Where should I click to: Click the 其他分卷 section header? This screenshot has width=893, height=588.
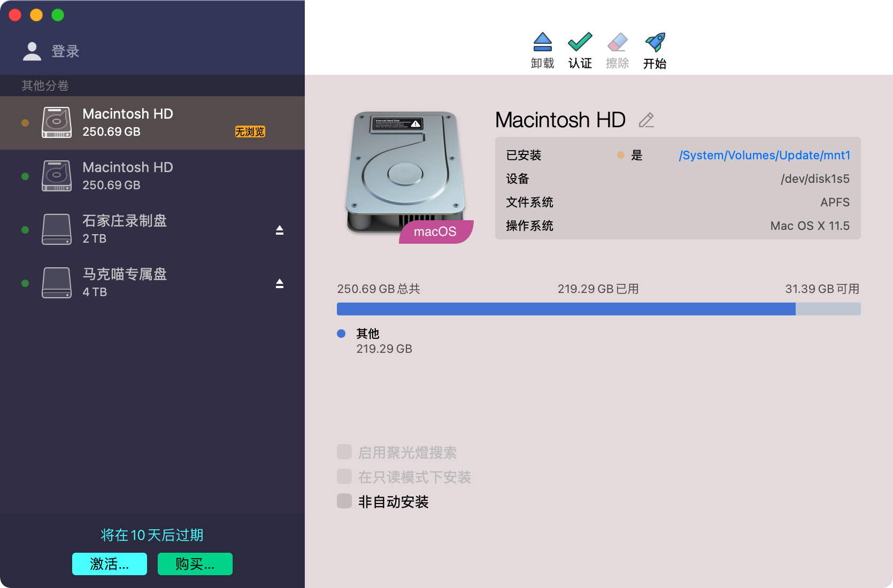pyautogui.click(x=45, y=86)
